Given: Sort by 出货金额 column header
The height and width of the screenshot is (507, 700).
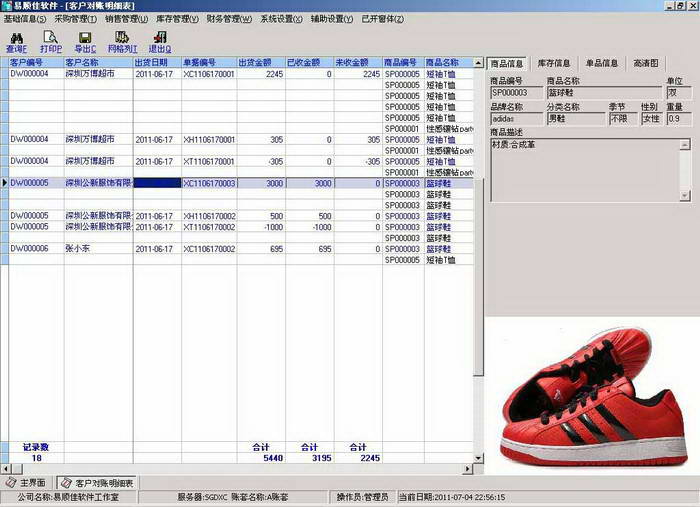Looking at the screenshot, I should (261, 62).
